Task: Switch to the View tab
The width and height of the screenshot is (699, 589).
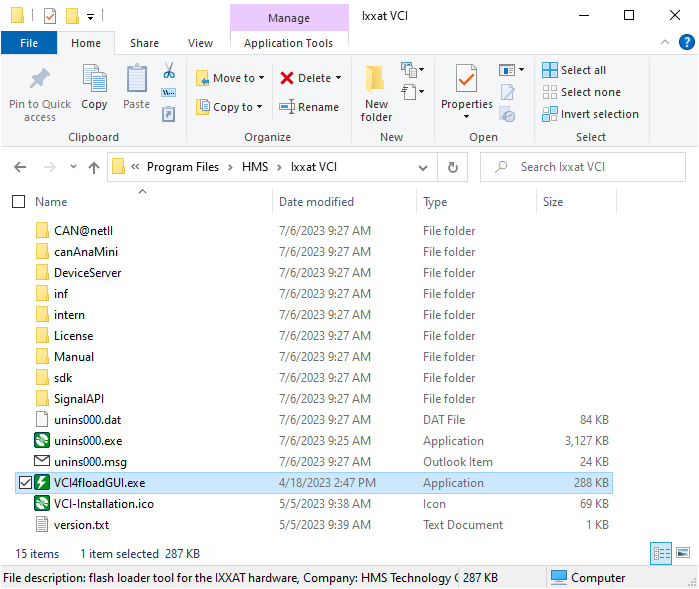Action: 201,43
